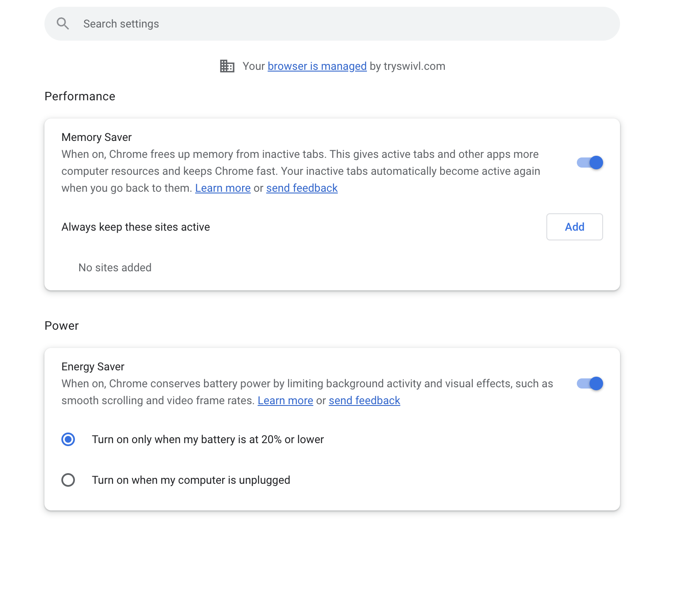
Task: Click send feedback link for Memory Saver
Action: pos(302,188)
